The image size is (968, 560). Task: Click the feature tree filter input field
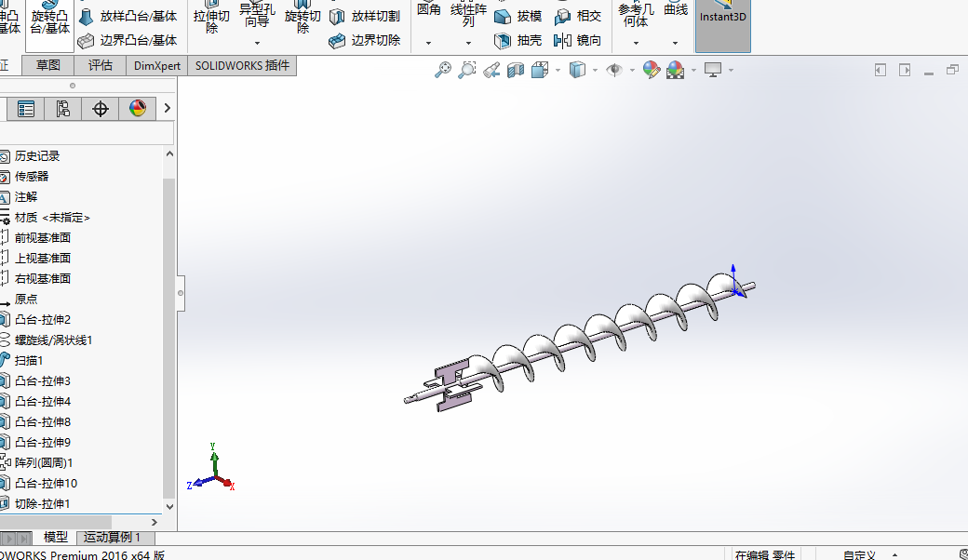(87, 133)
